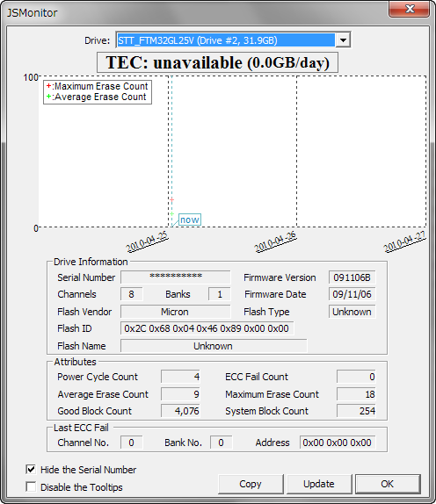Click the Flash ID value field

207,328
